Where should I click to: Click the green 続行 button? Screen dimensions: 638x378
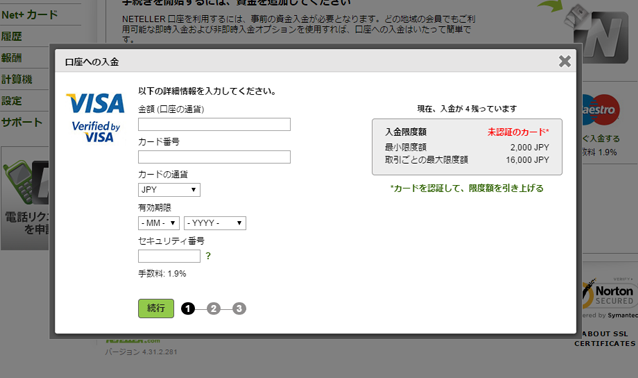click(x=156, y=308)
